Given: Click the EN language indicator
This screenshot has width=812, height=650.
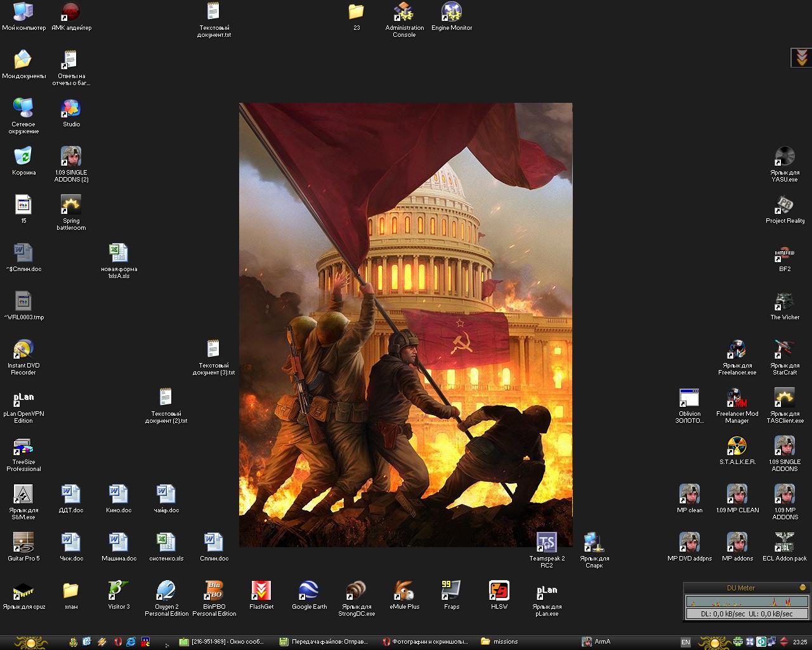Looking at the screenshot, I should (686, 642).
